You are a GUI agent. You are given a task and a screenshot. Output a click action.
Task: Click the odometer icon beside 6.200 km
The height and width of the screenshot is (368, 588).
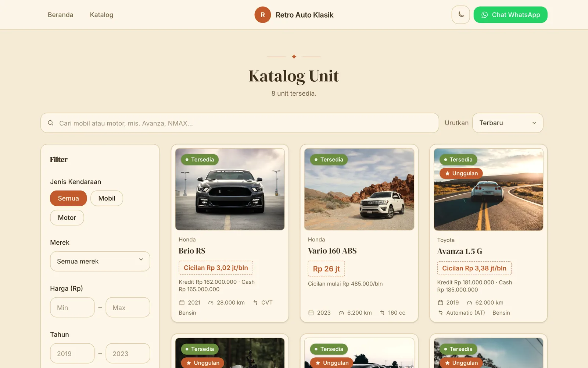click(x=341, y=313)
